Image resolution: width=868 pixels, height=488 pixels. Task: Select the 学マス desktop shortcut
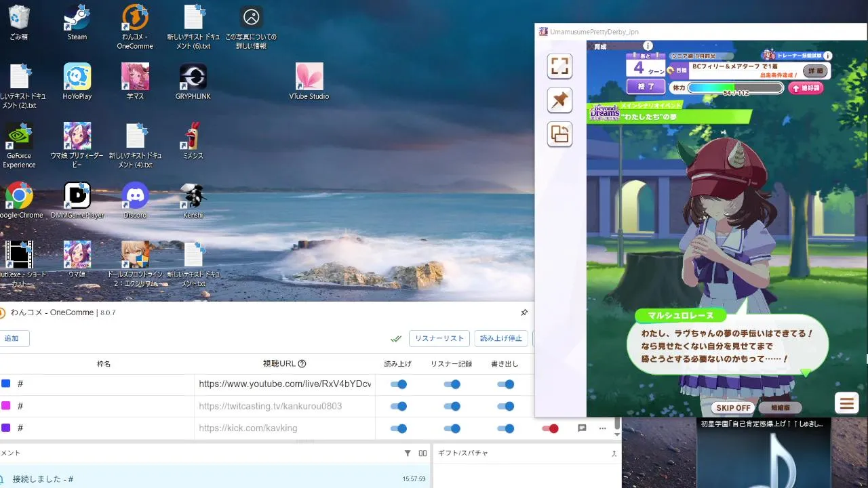tap(135, 82)
